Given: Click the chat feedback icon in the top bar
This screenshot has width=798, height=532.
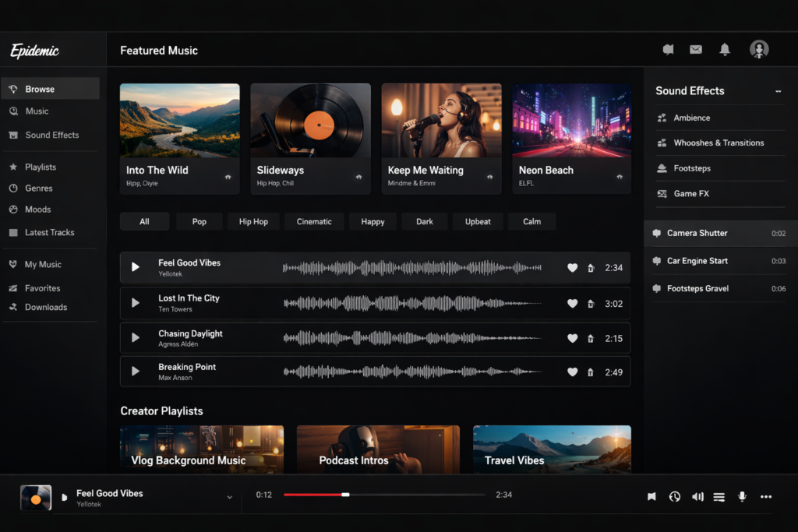Looking at the screenshot, I should pos(668,49).
